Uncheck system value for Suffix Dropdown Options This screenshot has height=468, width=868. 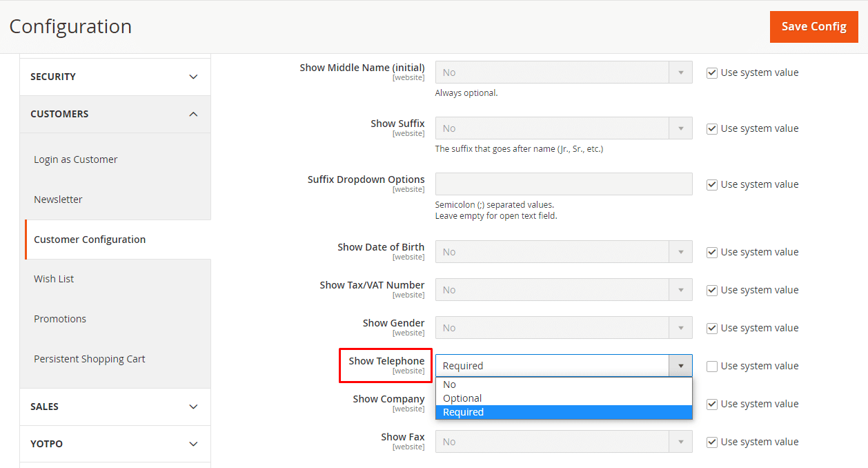(712, 185)
